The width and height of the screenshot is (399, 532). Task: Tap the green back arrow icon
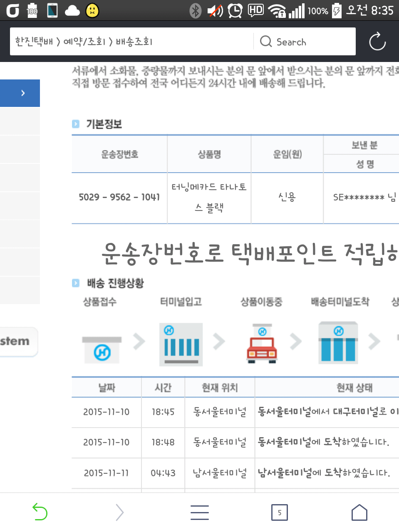[40, 512]
